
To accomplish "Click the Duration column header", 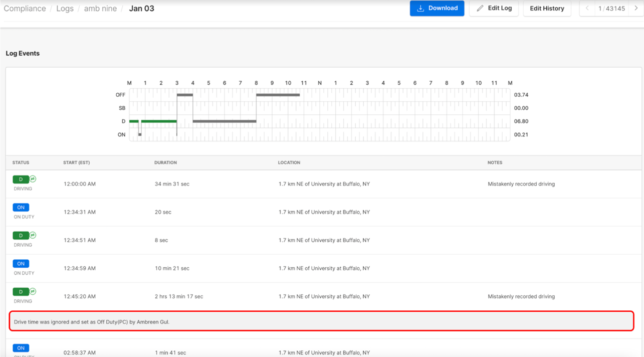I will tap(165, 163).
